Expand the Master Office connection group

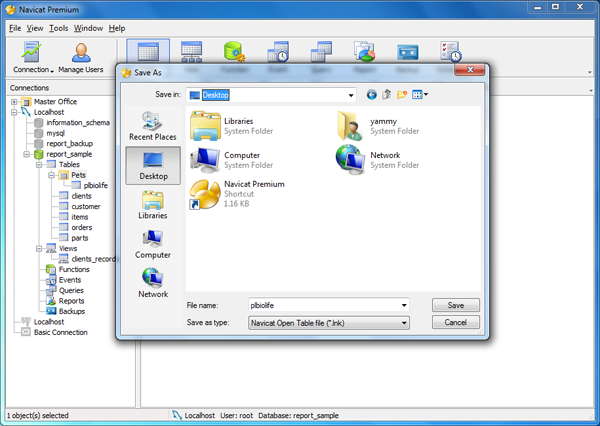click(x=14, y=102)
